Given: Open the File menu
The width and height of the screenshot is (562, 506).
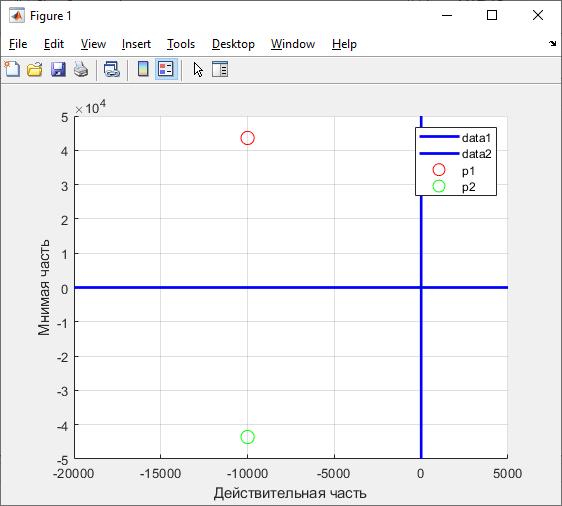Looking at the screenshot, I should [18, 44].
